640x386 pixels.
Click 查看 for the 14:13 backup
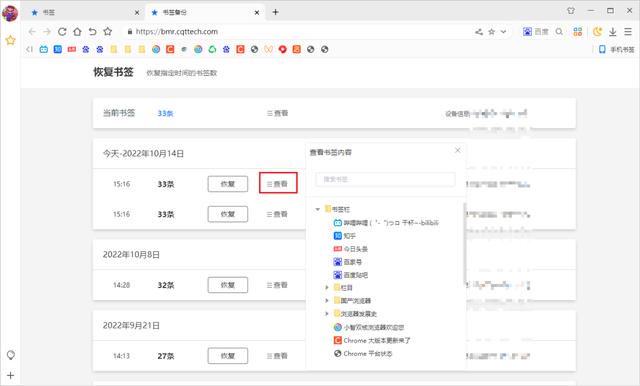[278, 356]
